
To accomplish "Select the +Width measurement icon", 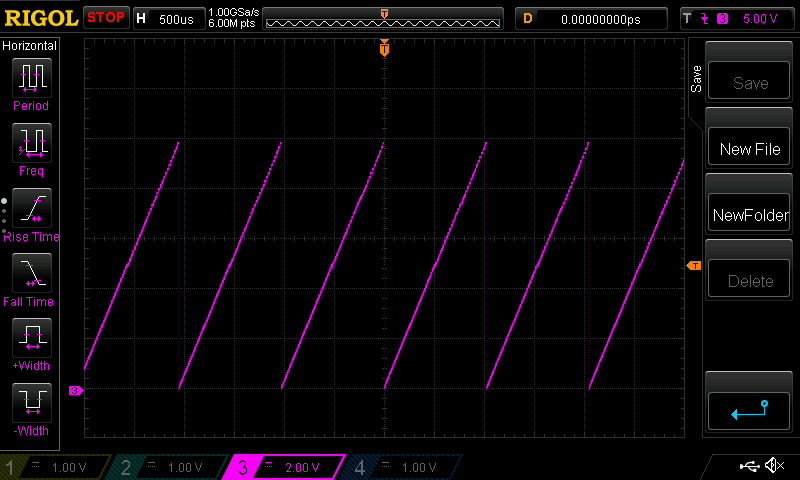I will (32, 338).
